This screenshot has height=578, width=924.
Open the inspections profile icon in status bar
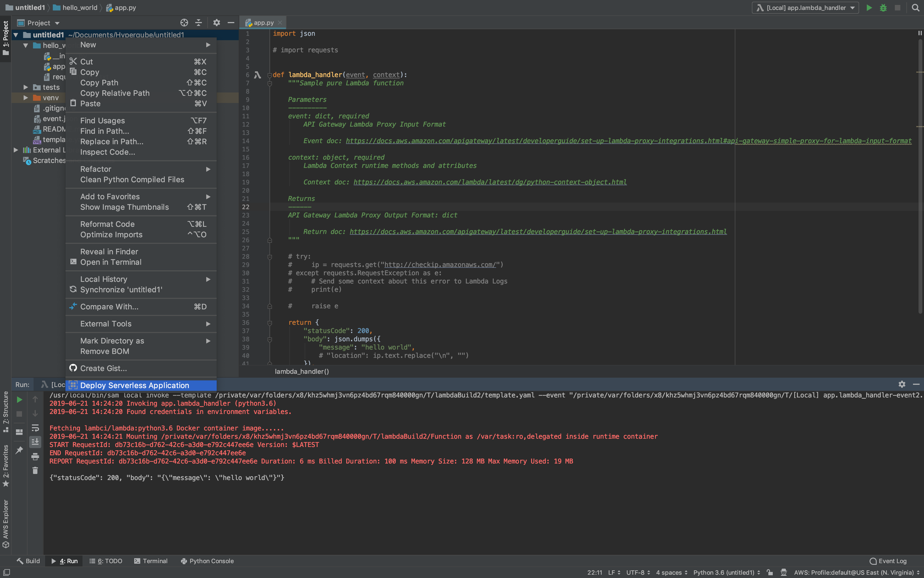coord(783,572)
